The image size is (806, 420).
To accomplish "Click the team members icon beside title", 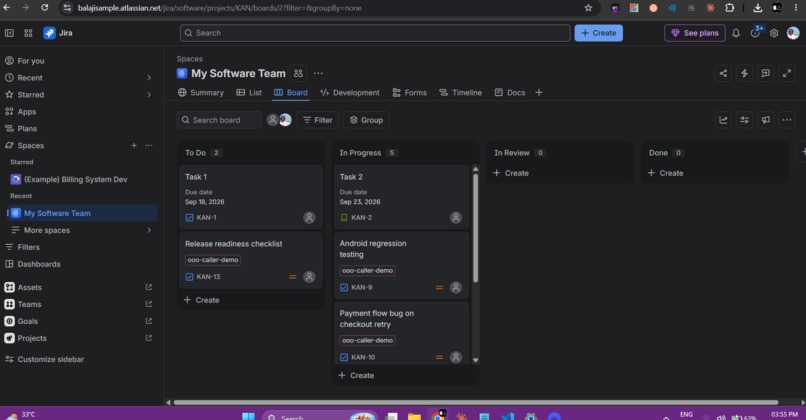I will pyautogui.click(x=298, y=74).
